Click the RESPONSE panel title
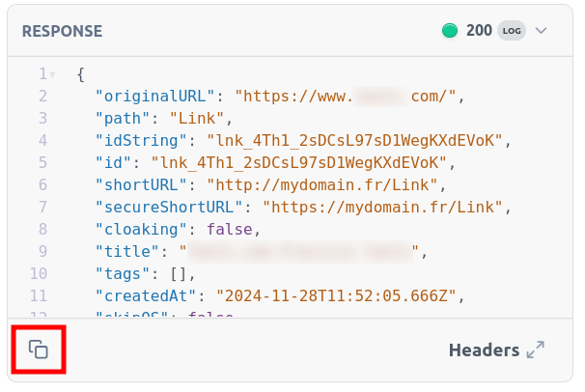Screen dimensions: 585x392 click(x=62, y=31)
